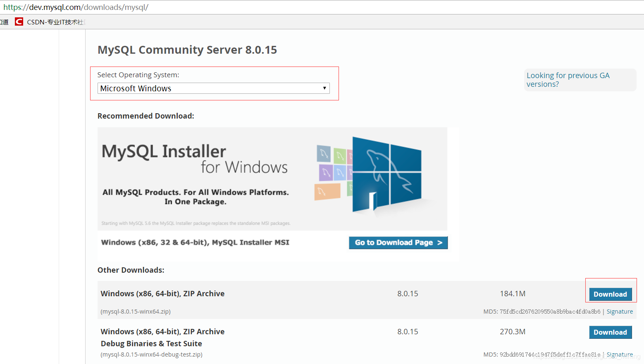Click the Windows MySQL Installer MSI label

click(x=195, y=243)
